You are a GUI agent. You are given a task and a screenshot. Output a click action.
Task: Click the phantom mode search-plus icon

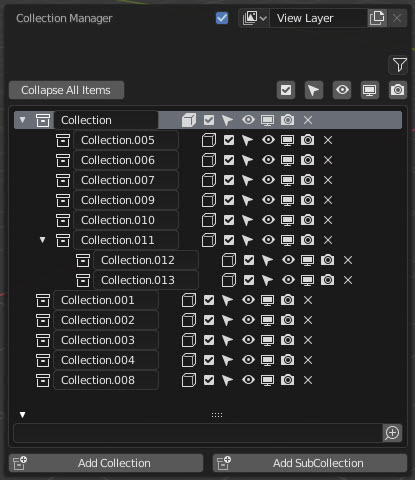(392, 433)
